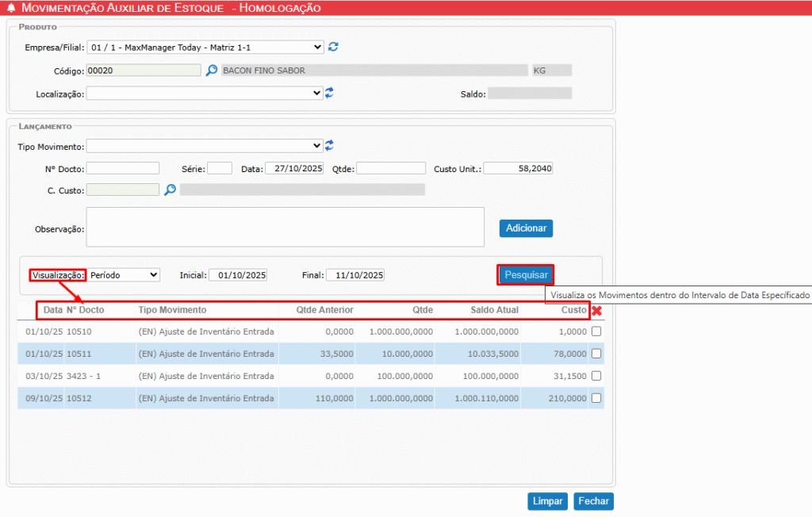
Task: Focus the Observação text area
Action: [285, 228]
